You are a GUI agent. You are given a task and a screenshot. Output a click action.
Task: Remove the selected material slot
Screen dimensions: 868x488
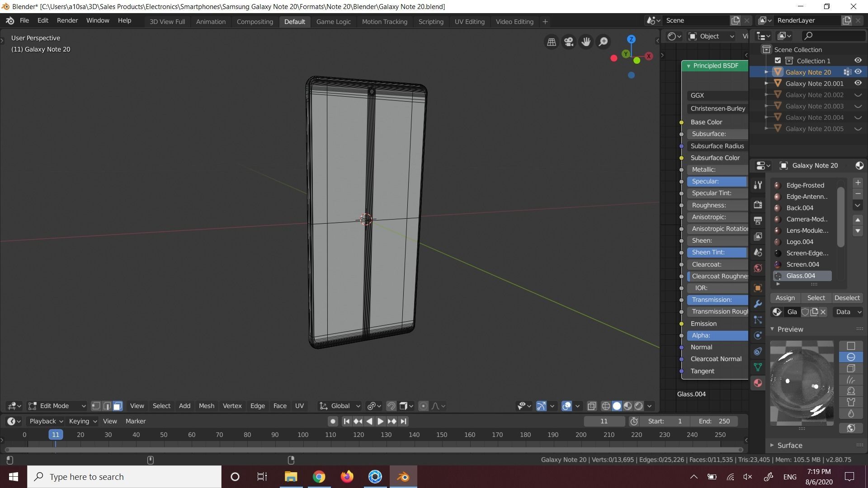pyautogui.click(x=858, y=194)
